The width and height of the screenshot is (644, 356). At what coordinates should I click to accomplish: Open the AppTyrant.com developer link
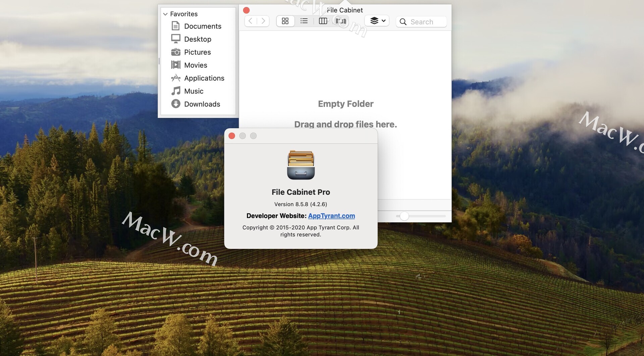(x=331, y=216)
